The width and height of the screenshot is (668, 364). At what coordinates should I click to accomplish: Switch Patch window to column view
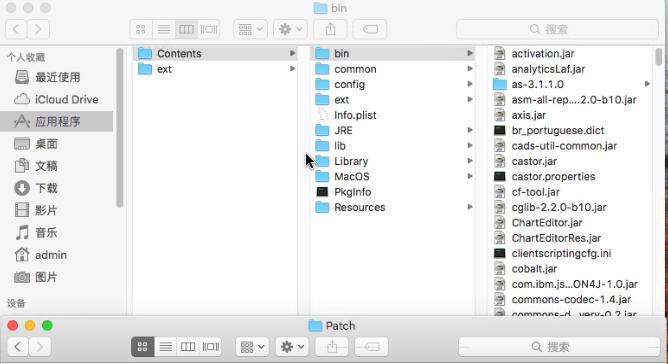point(188,347)
